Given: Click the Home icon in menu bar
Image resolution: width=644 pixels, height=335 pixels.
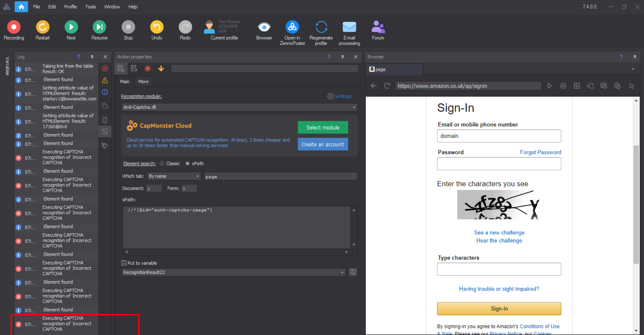Looking at the screenshot, I should click(21, 7).
